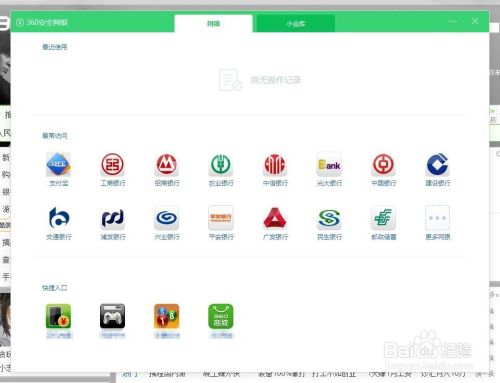
Task: Click the 邮政储蓄 text label
Action: (x=384, y=237)
